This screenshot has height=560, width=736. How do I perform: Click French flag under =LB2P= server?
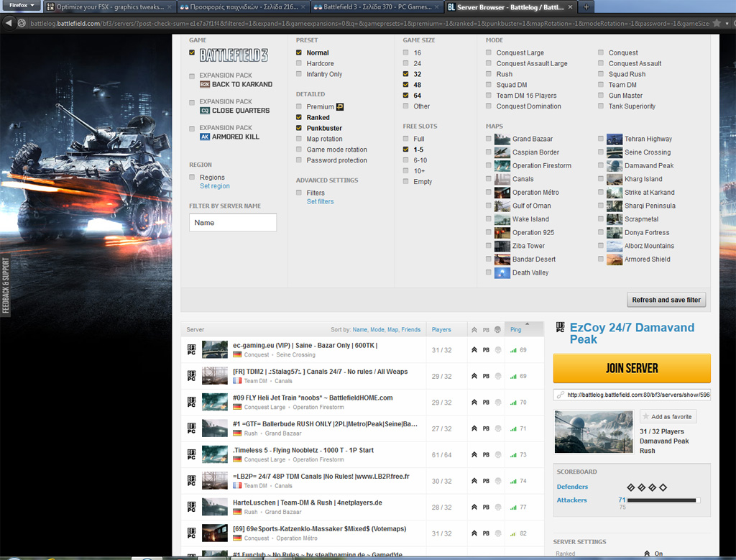tap(237, 486)
